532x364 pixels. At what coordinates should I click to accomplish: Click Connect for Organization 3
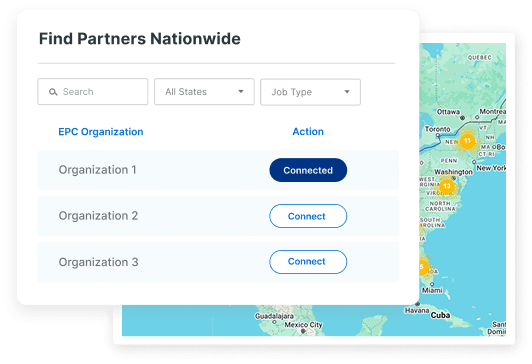(x=308, y=262)
